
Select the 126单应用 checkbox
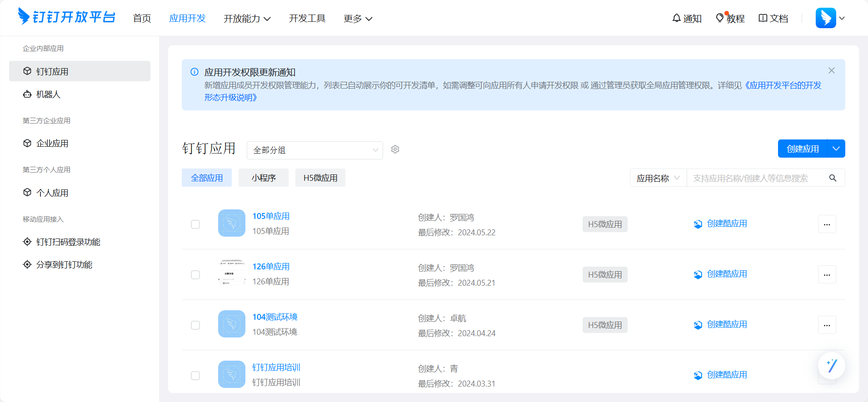coord(195,275)
